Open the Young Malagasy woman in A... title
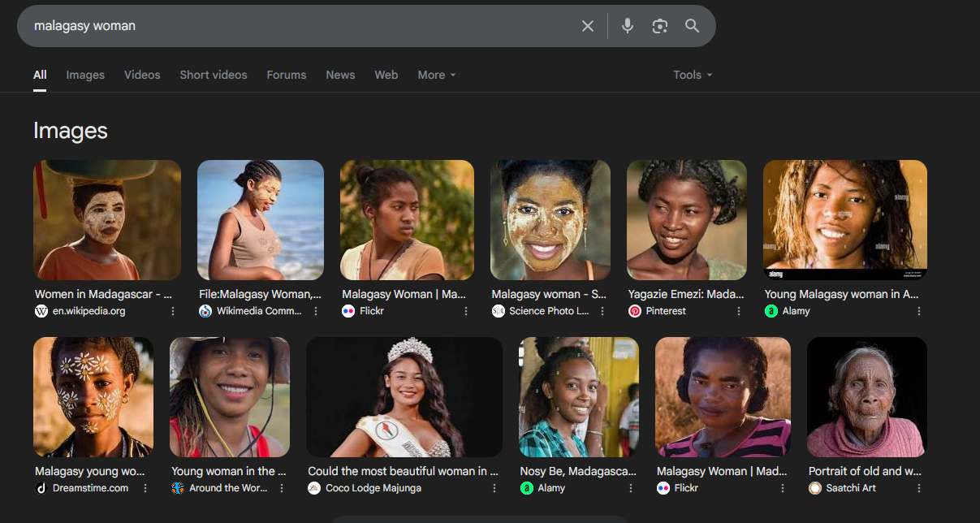The width and height of the screenshot is (980, 523). pyautogui.click(x=842, y=294)
